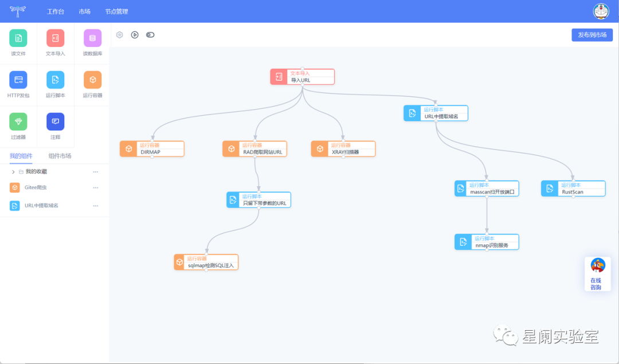This screenshot has width=619, height=364.
Task: Open 在线咨询 chat widget
Action: pyautogui.click(x=597, y=274)
